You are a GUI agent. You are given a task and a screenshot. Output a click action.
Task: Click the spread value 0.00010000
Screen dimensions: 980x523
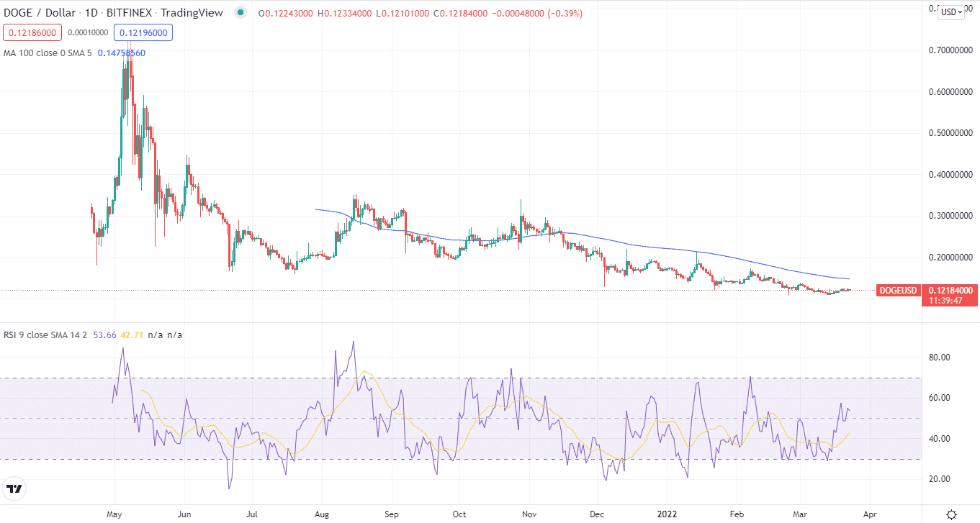pyautogui.click(x=88, y=32)
